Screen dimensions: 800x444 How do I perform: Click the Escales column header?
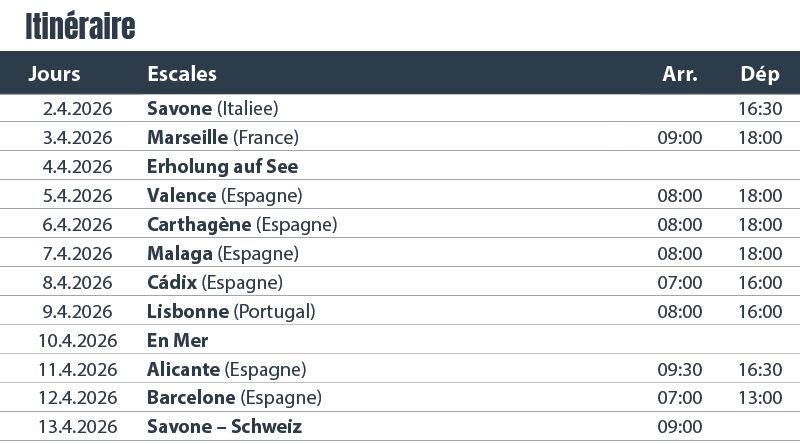[x=181, y=74]
